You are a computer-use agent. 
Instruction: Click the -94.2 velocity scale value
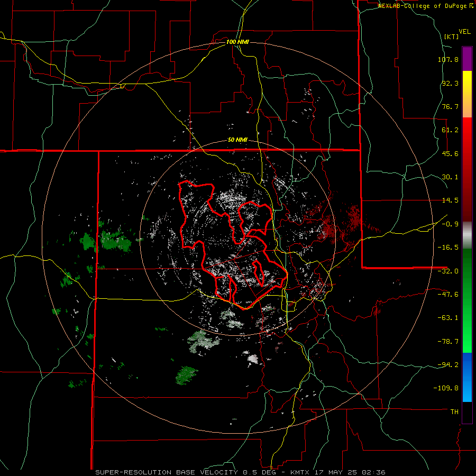(x=448, y=364)
